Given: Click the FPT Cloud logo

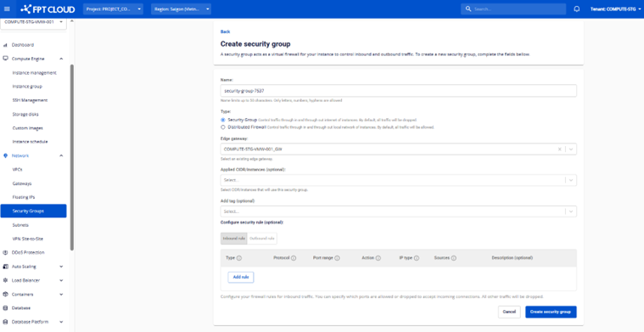Looking at the screenshot, I should click(x=48, y=9).
